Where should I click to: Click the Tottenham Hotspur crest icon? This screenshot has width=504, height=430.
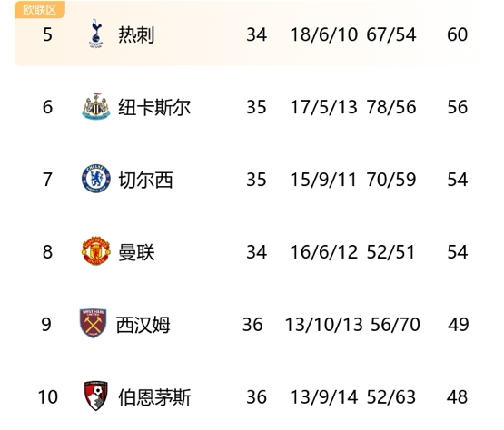95,34
